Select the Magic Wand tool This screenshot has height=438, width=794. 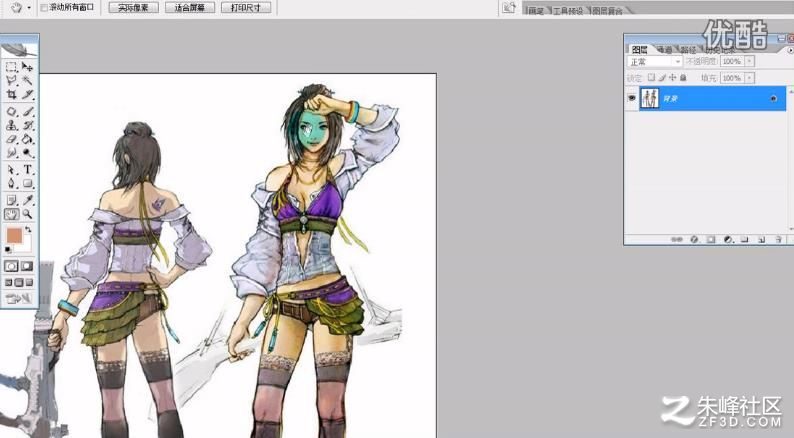27,81
